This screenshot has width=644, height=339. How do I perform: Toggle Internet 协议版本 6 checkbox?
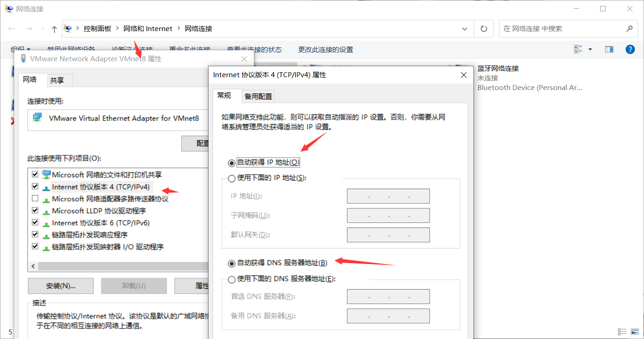pyautogui.click(x=35, y=222)
